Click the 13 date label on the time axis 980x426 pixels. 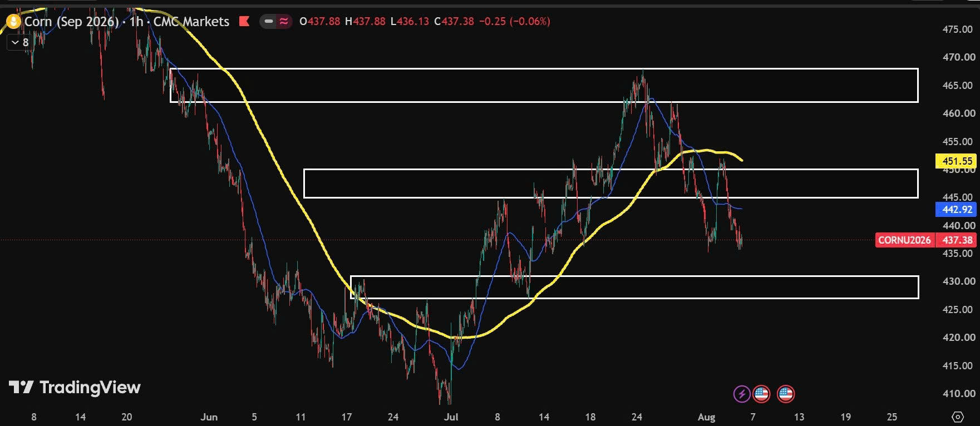point(799,417)
